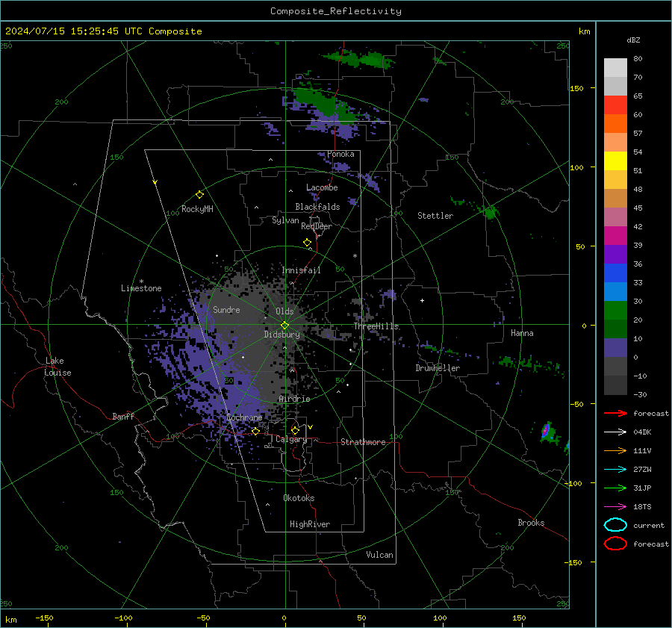Click the Stettler label
Screen dimensions: 672x628
tap(435, 216)
